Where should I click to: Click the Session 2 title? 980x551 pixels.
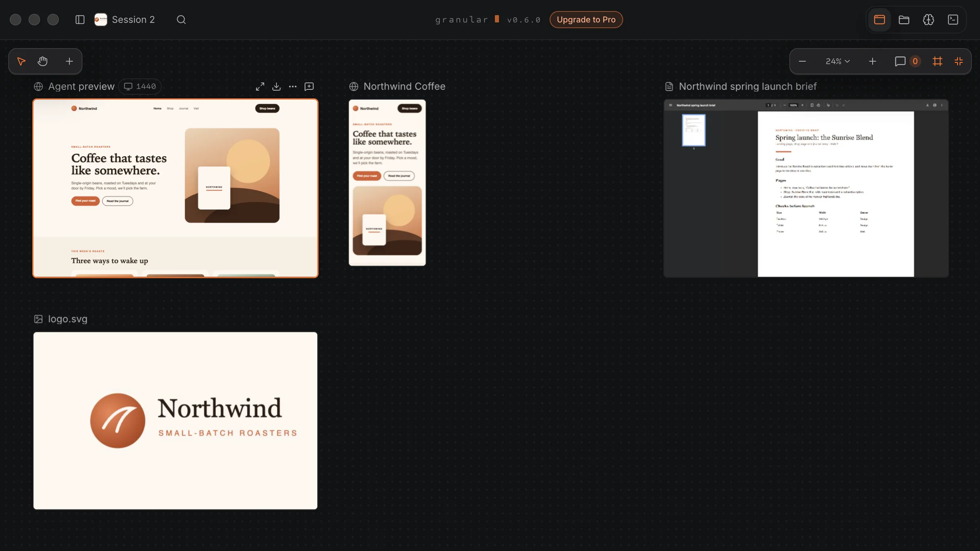pyautogui.click(x=133, y=20)
